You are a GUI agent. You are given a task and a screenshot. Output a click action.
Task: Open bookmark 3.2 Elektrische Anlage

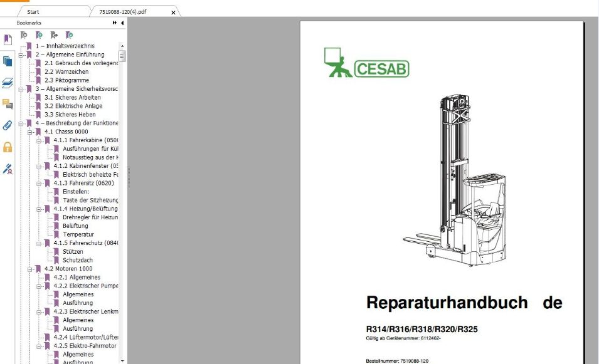(x=73, y=106)
